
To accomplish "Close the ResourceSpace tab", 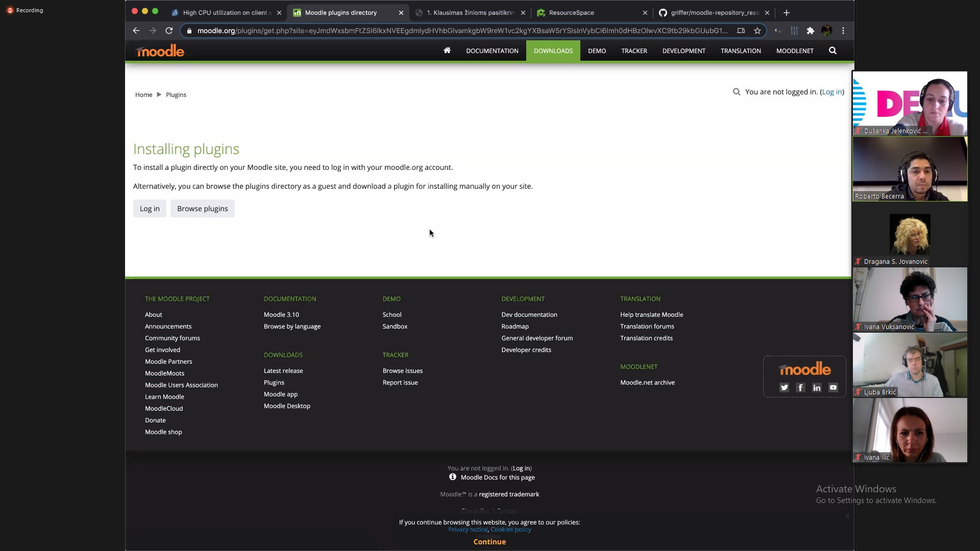I will tap(645, 13).
